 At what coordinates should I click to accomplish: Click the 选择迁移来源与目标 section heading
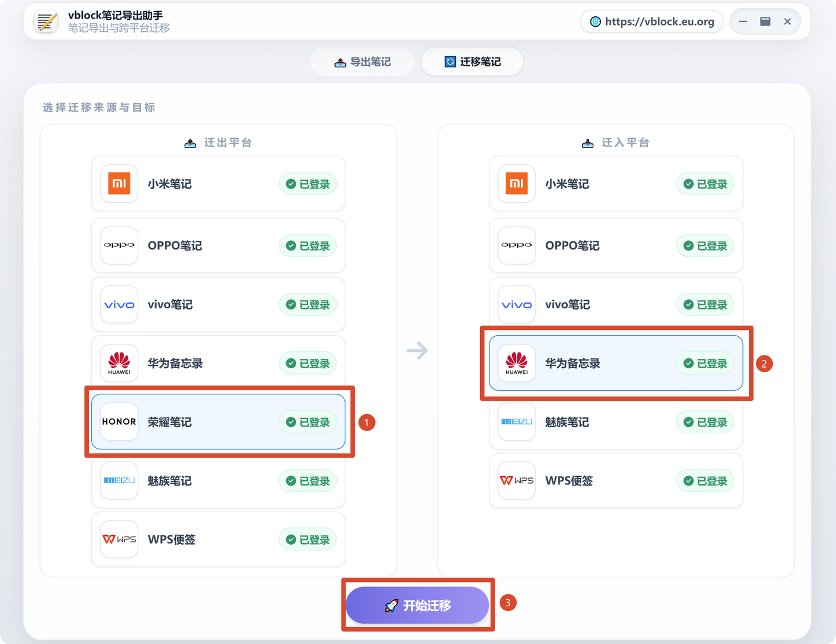[x=99, y=107]
